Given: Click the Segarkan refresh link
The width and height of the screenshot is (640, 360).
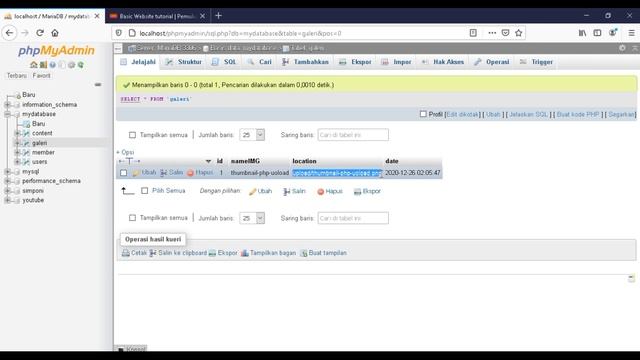Looking at the screenshot, I should pos(621,114).
